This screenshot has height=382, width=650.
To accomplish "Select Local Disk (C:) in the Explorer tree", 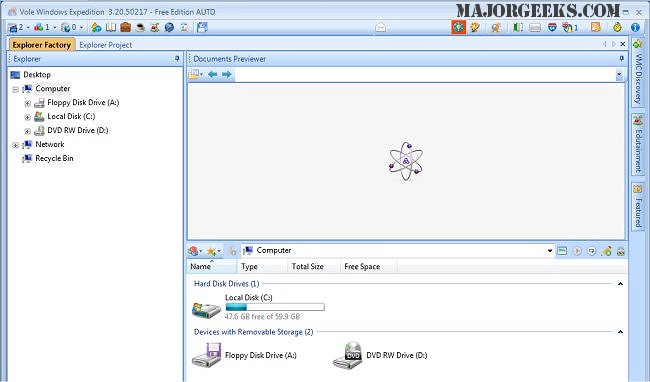I will point(71,116).
